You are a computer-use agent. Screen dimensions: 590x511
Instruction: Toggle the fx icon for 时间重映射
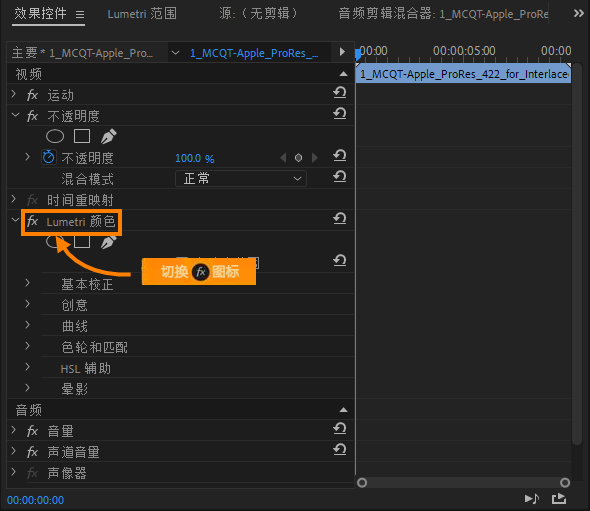coord(32,200)
